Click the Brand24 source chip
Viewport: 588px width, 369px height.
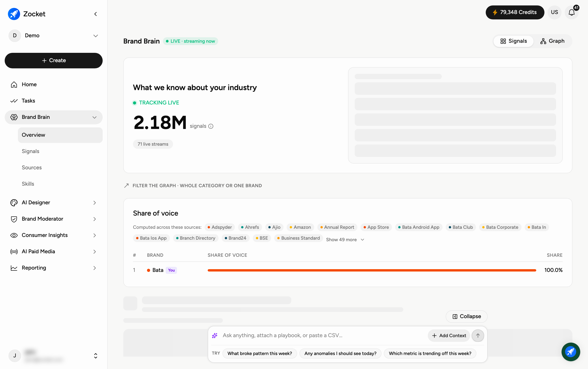235,238
